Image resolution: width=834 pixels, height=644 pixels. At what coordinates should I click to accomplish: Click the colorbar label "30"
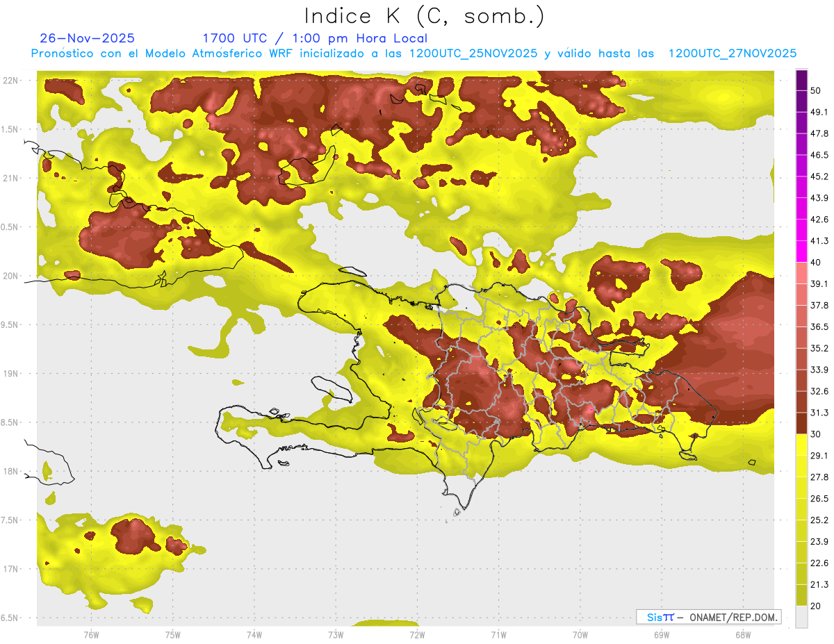[817, 434]
